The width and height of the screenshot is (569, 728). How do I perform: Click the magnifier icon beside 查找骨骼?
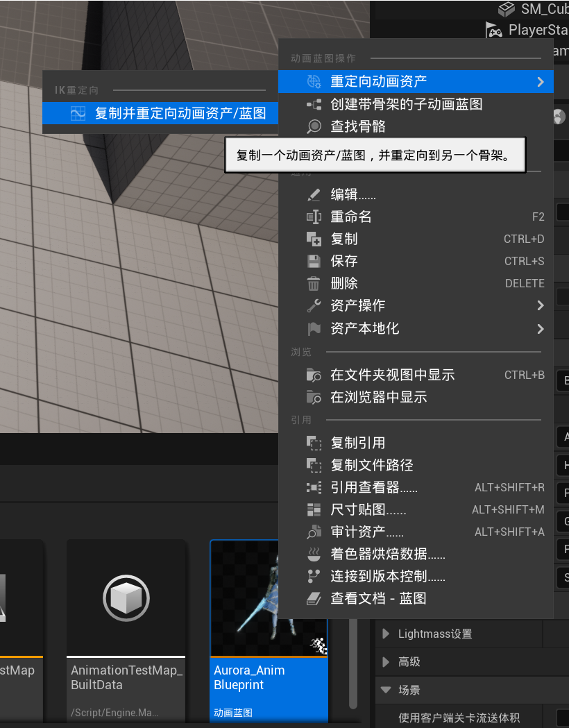[x=314, y=126]
